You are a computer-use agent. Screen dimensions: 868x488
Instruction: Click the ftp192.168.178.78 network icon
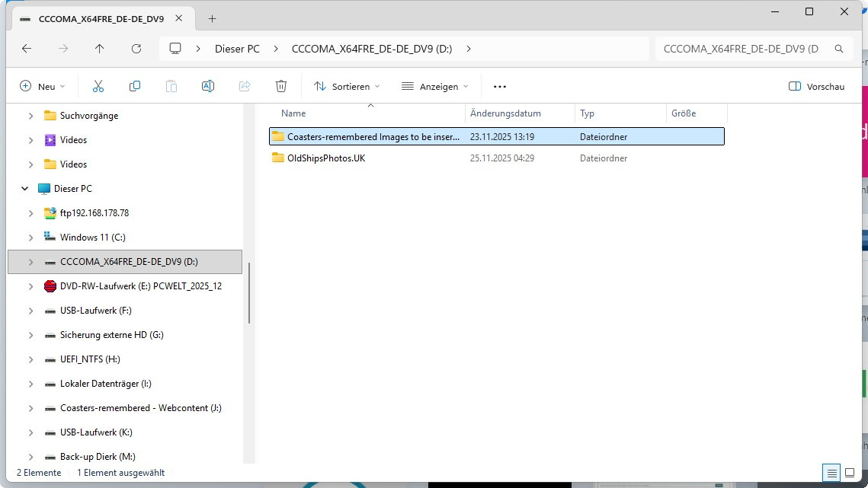coord(50,213)
